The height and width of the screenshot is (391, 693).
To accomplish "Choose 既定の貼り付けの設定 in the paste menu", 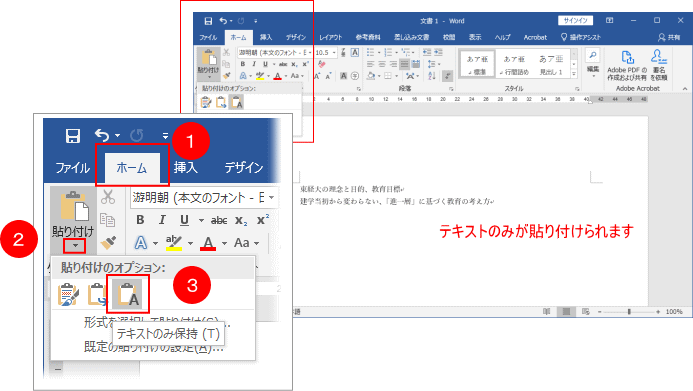I will (153, 347).
